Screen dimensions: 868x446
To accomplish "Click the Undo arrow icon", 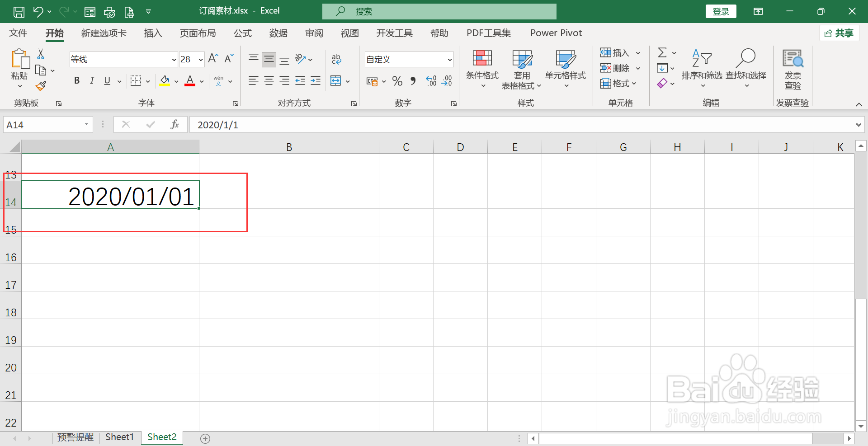I will tap(38, 12).
